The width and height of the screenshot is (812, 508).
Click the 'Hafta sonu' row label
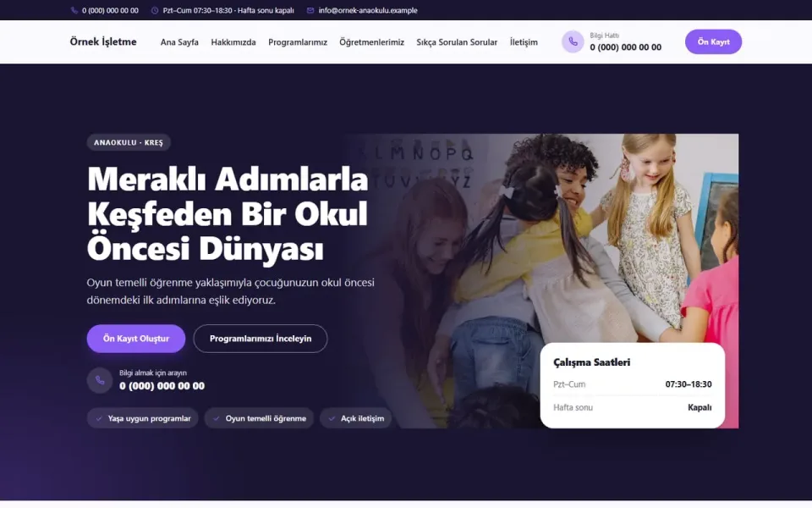[x=573, y=407]
